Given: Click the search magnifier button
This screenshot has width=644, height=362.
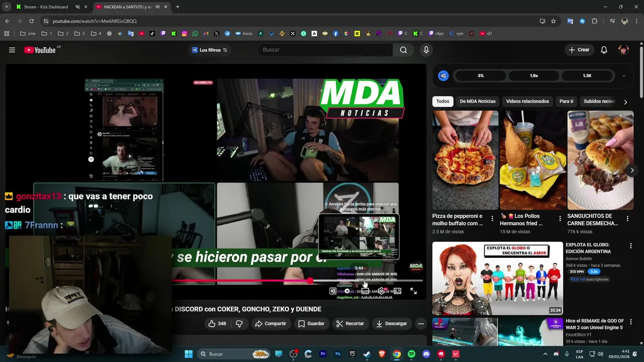Looking at the screenshot, I should (404, 50).
